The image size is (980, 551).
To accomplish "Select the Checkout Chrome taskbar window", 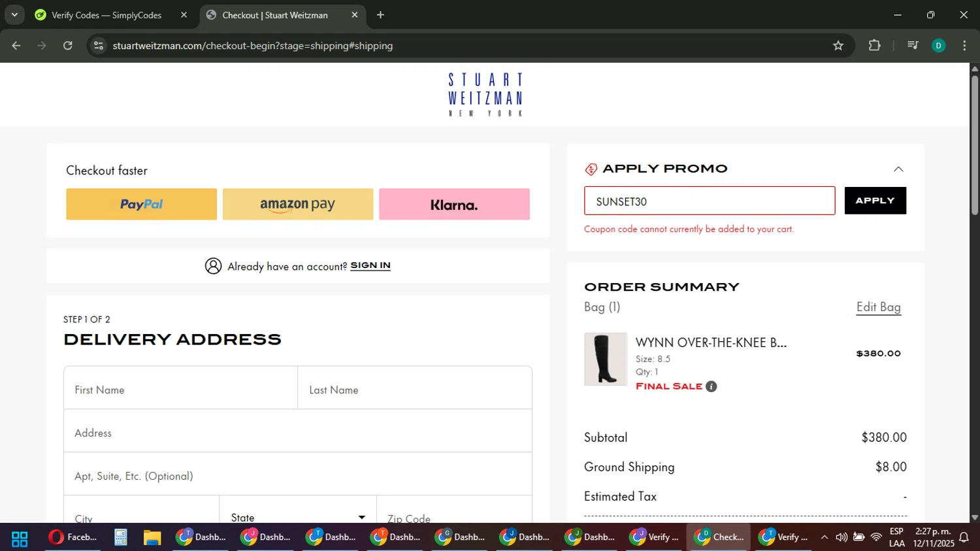I will pos(719,537).
